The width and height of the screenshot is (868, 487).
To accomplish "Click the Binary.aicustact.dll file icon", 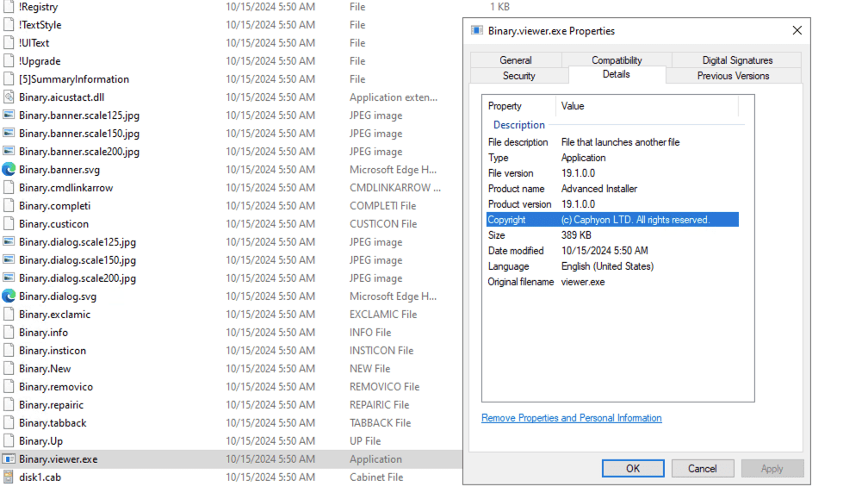I will (9, 97).
